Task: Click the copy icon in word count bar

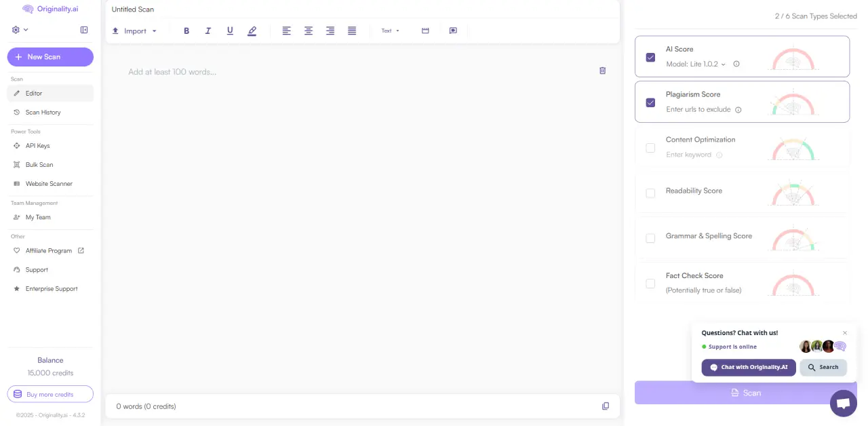Action: pos(606,406)
